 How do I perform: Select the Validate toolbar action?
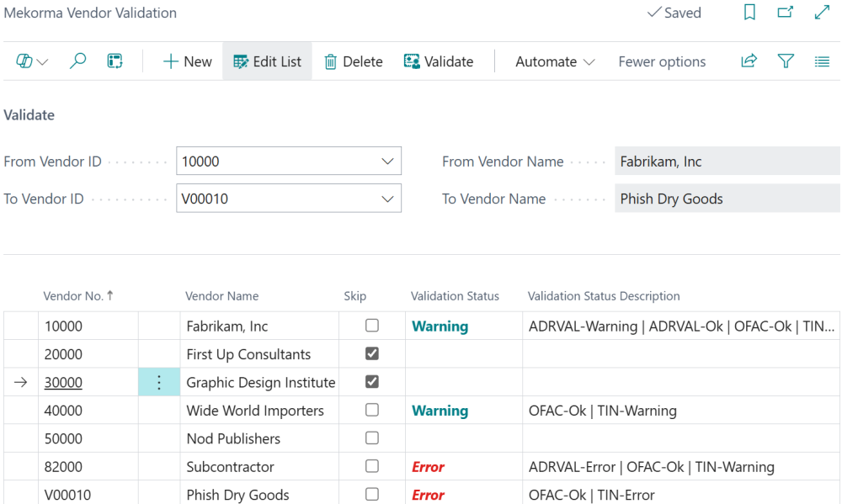tap(440, 61)
